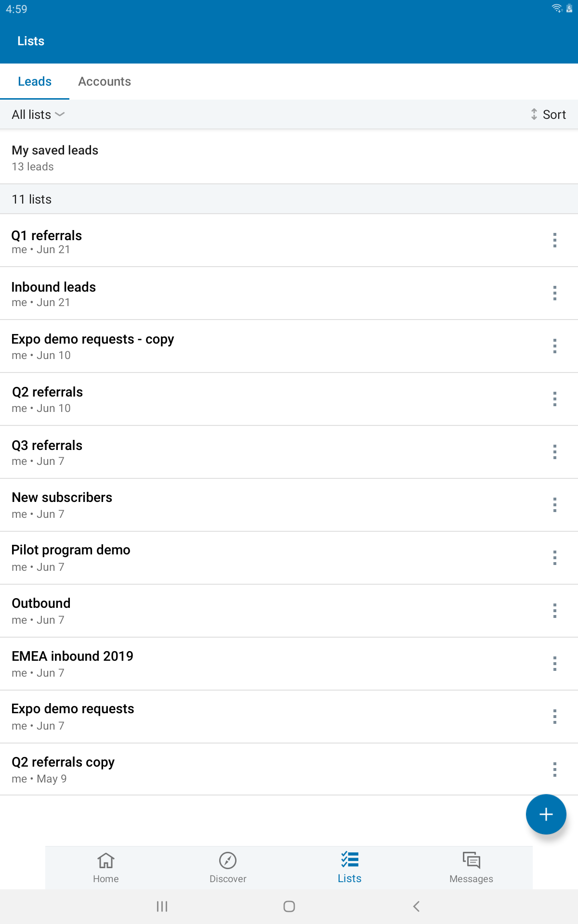Tap the Android recent apps button
The image size is (578, 924).
pyautogui.click(x=162, y=907)
